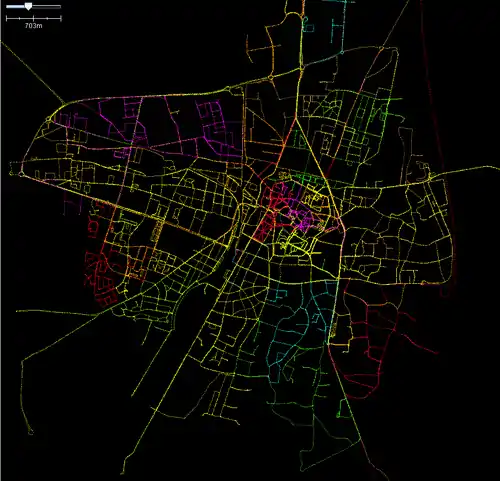
Task: Click the empty right part of zoom slider track
Action: [x=46, y=6]
